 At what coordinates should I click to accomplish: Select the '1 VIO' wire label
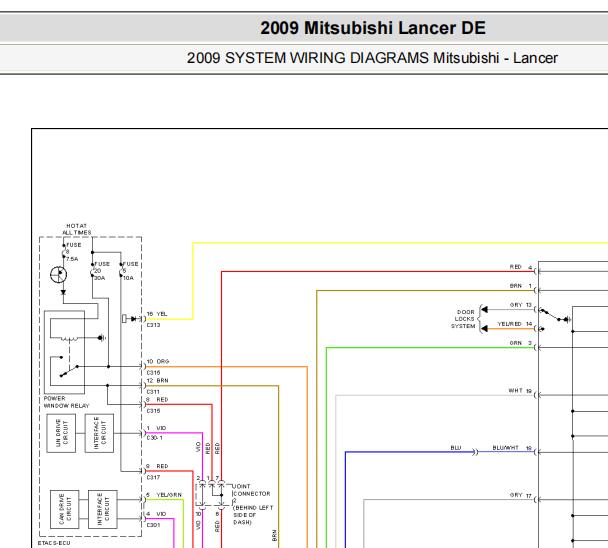point(156,428)
